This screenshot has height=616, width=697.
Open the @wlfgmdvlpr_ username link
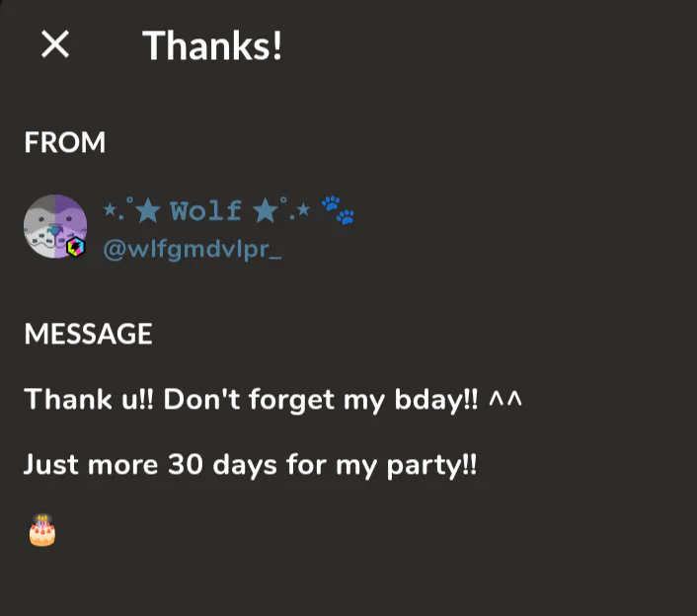[x=193, y=250]
